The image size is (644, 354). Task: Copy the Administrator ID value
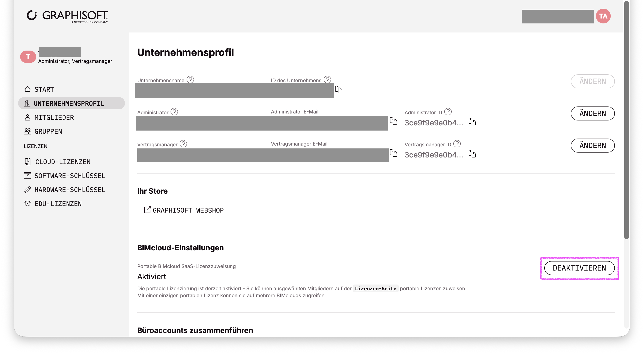tap(472, 122)
